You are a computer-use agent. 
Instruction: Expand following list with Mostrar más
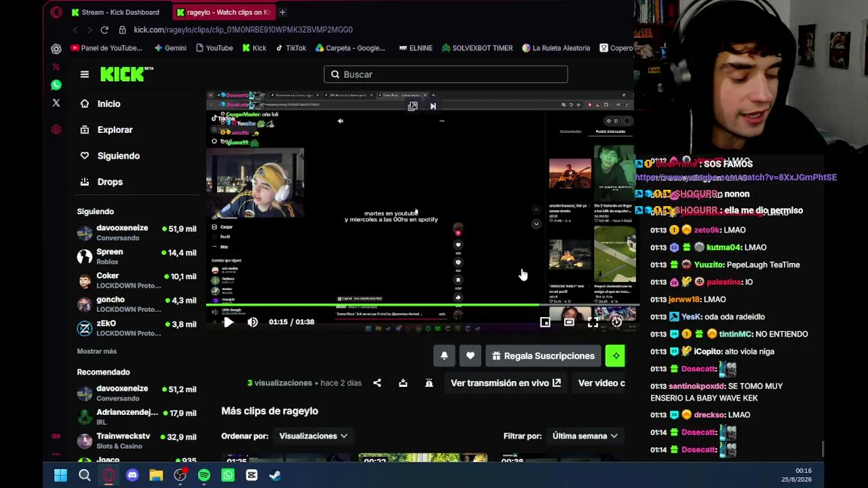tap(97, 351)
